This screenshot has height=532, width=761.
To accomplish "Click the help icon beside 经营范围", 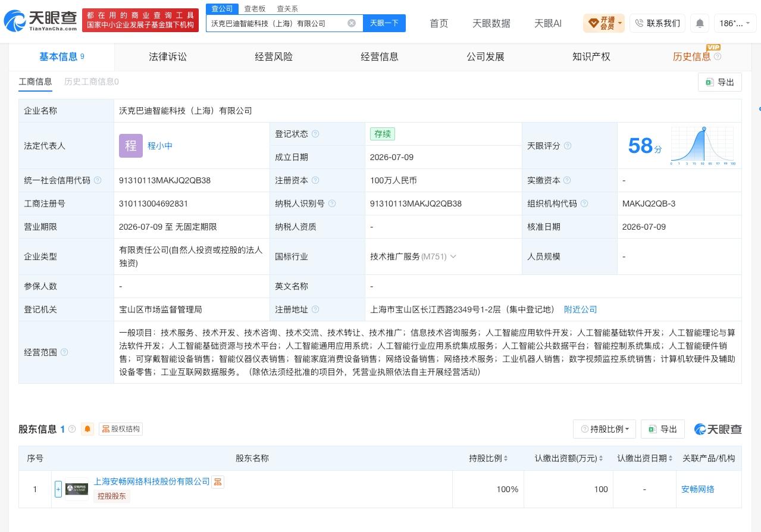I will 64,352.
